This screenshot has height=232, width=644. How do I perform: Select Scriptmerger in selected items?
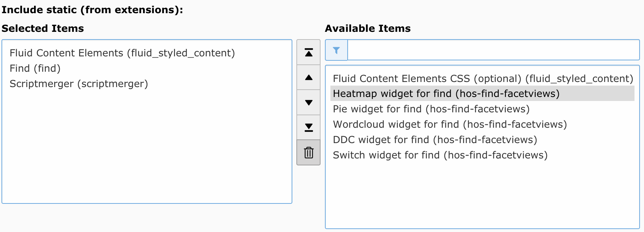click(79, 84)
